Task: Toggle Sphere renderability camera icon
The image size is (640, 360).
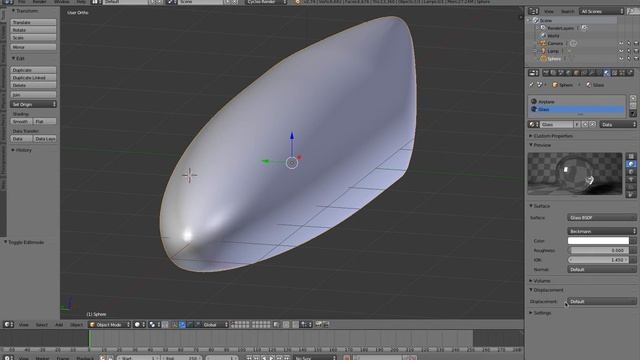Action: click(636, 59)
